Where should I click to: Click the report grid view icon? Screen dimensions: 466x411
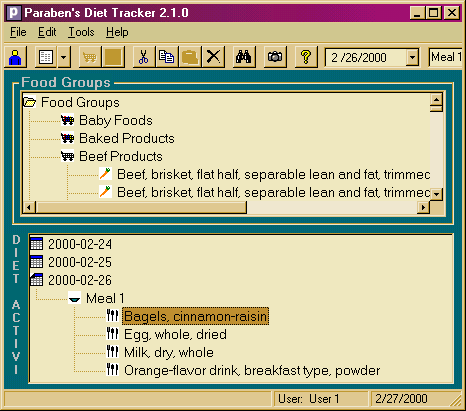click(46, 57)
